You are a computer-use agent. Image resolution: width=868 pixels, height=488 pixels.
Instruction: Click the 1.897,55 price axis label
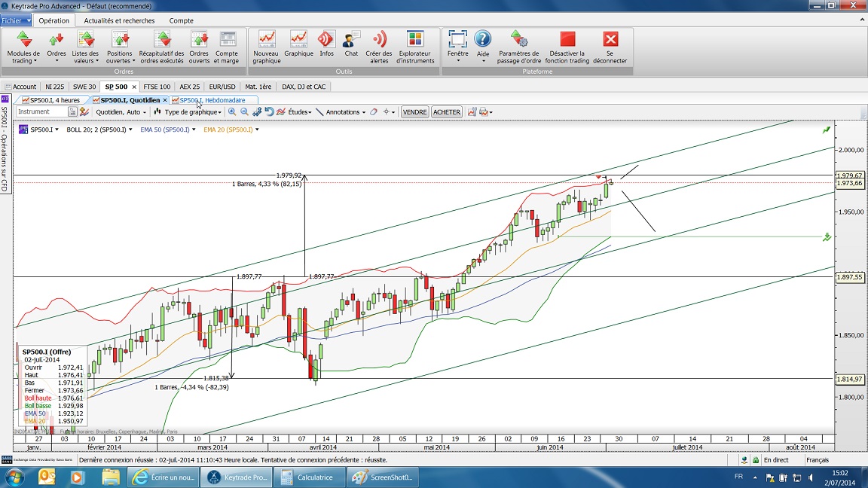click(x=849, y=277)
